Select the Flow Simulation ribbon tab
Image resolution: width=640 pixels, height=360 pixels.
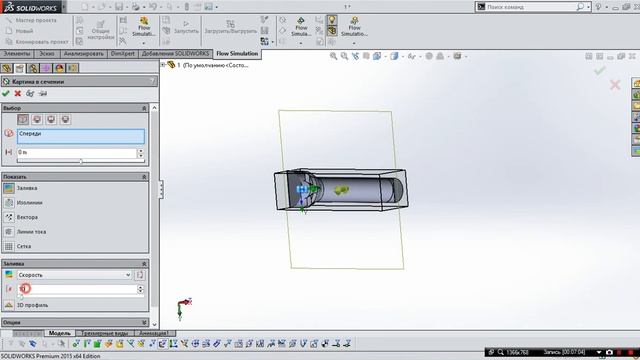tap(237, 53)
